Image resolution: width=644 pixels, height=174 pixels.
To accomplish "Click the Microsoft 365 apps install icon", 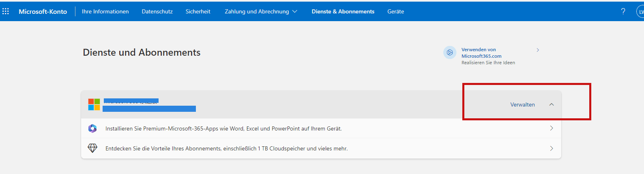I will pyautogui.click(x=92, y=128).
